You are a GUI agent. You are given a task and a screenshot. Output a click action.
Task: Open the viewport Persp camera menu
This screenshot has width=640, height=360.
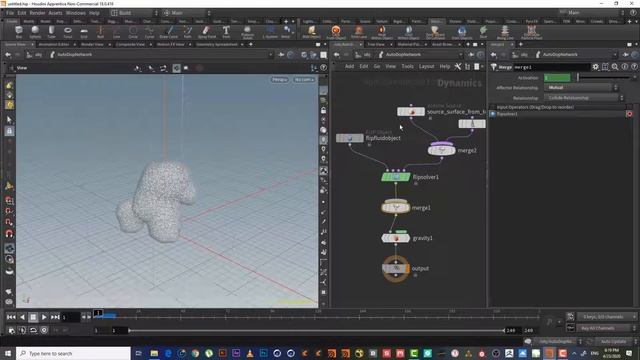[280, 80]
